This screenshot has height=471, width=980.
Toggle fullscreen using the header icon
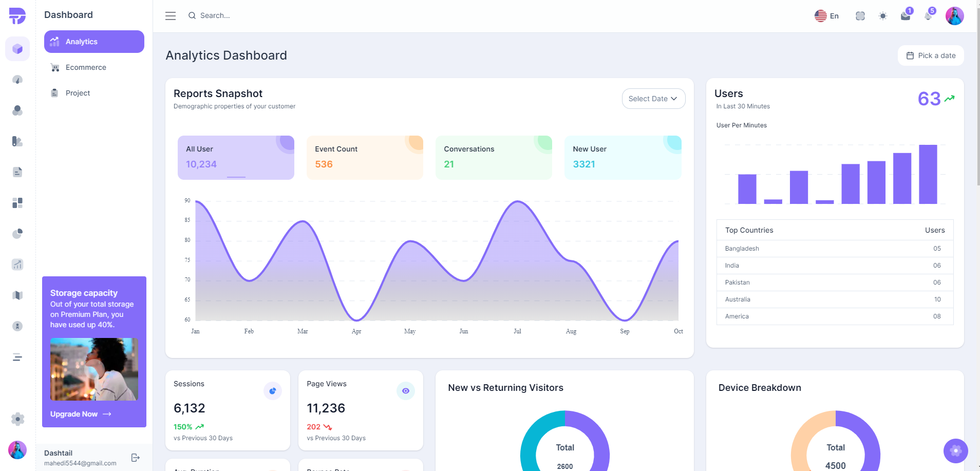tap(860, 16)
